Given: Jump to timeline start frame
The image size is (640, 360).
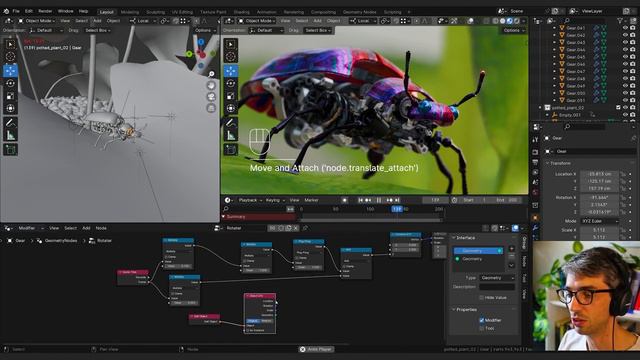Looking at the screenshot, I should point(360,200).
